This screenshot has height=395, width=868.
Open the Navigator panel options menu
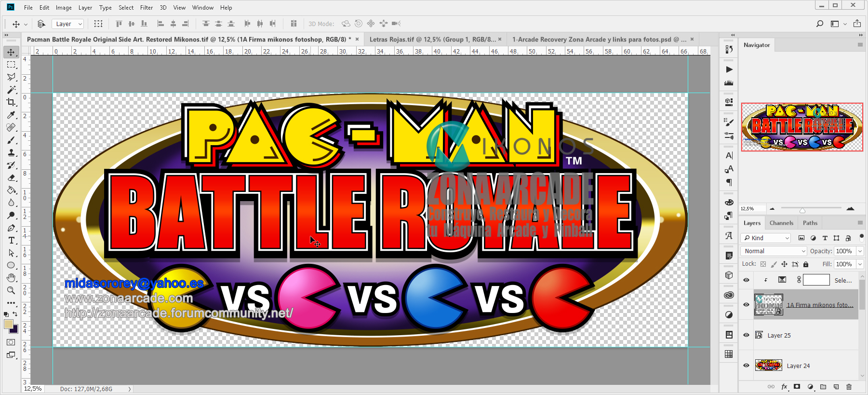[860, 45]
